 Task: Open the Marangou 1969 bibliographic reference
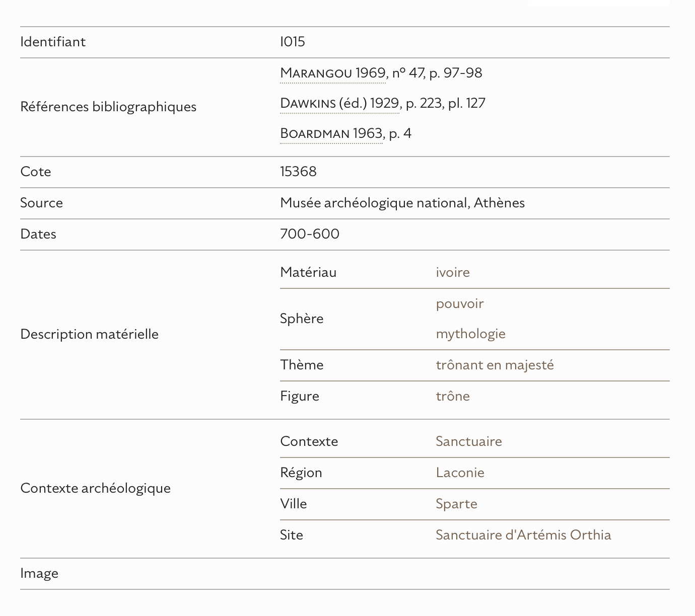tap(332, 73)
